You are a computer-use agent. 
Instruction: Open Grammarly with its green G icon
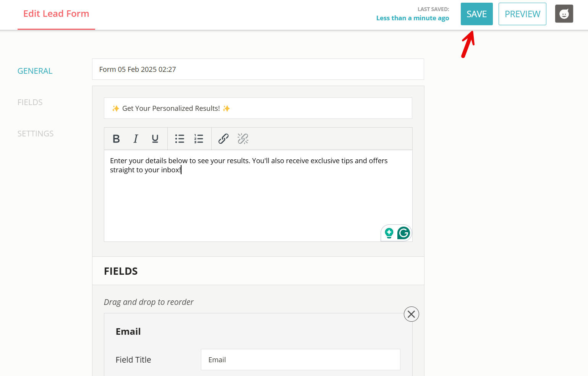(x=403, y=233)
